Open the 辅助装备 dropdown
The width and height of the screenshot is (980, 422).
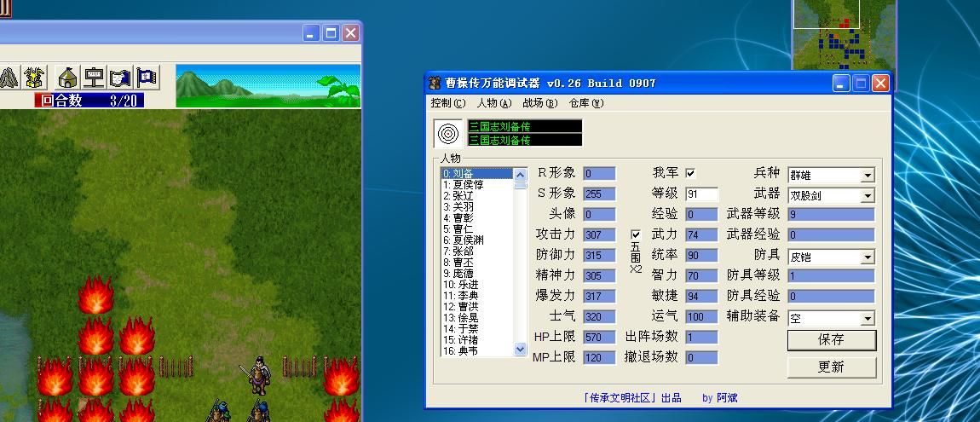[x=867, y=319]
